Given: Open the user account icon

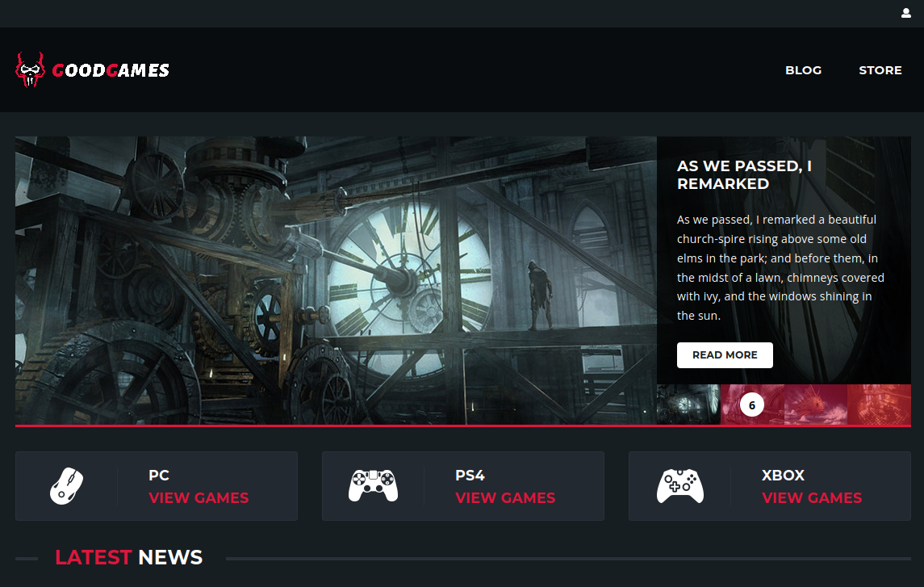Looking at the screenshot, I should pos(906,13).
